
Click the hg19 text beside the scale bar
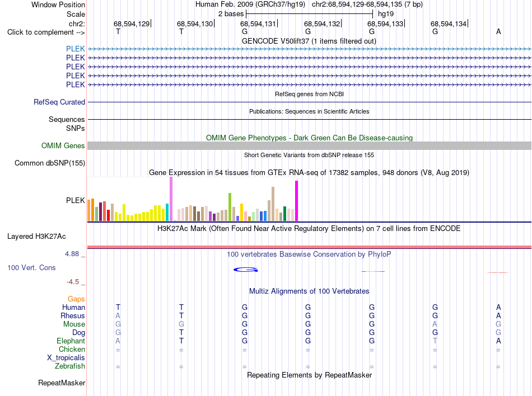[x=386, y=14]
